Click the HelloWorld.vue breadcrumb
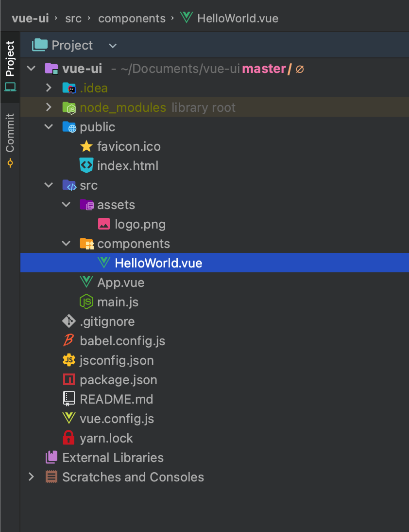Screen dimensions: 409x532 tap(238, 18)
